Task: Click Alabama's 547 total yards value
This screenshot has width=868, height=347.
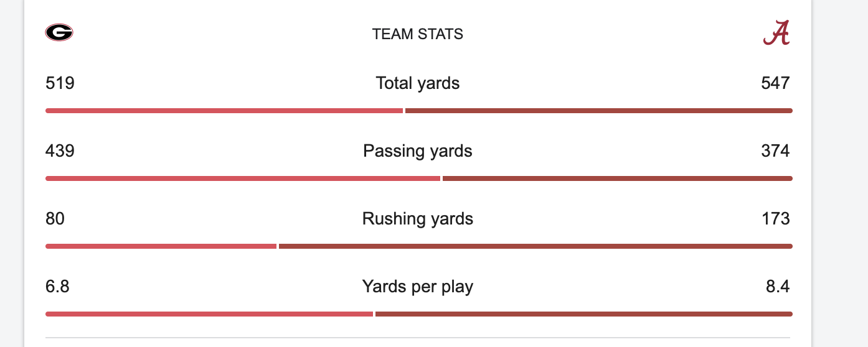Action: tap(775, 83)
